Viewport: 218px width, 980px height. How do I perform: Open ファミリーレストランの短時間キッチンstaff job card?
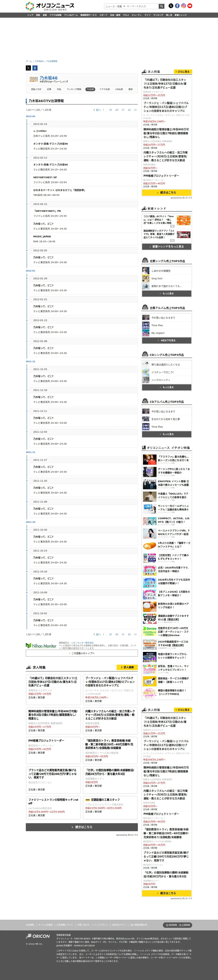(x=53, y=807)
